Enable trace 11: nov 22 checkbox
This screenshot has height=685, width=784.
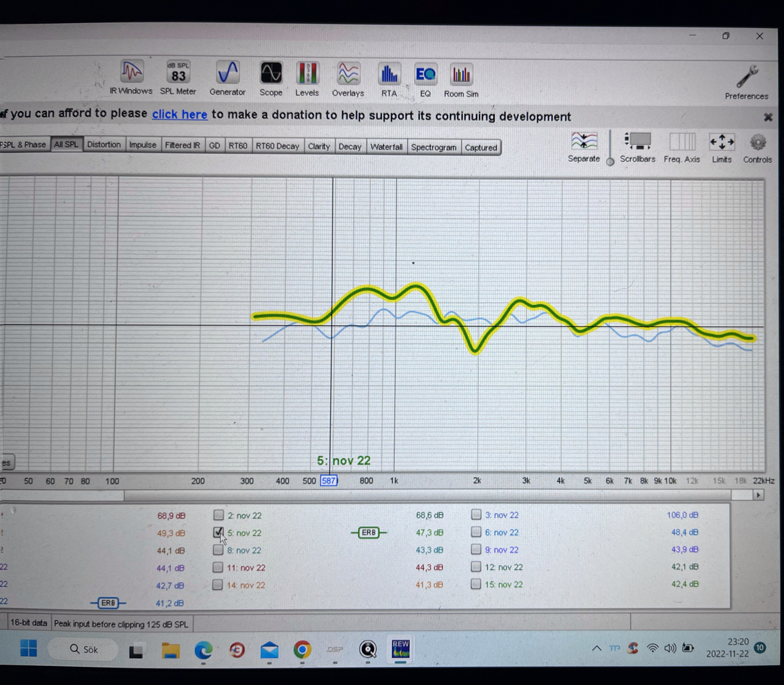pos(218,567)
